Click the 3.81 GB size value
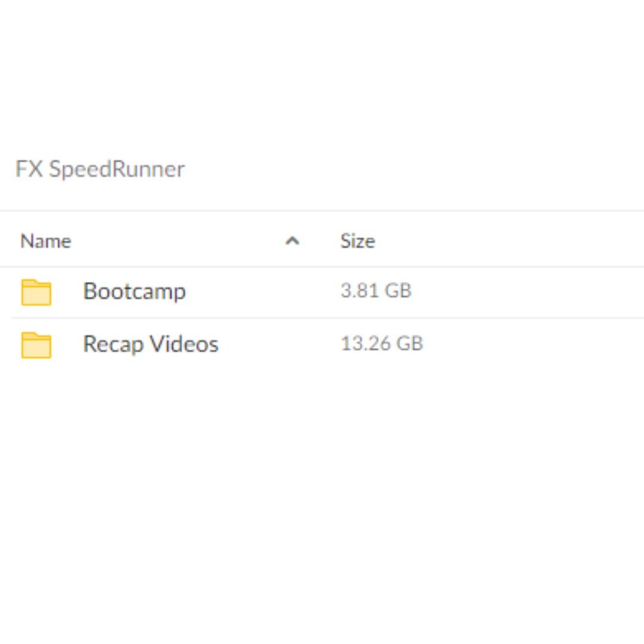The image size is (644, 644). pyautogui.click(x=376, y=290)
